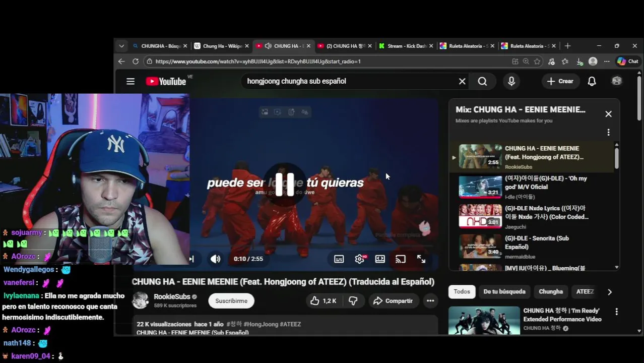The image size is (644, 363).
Task: Click the translate icon over the video
Action: (x=304, y=112)
